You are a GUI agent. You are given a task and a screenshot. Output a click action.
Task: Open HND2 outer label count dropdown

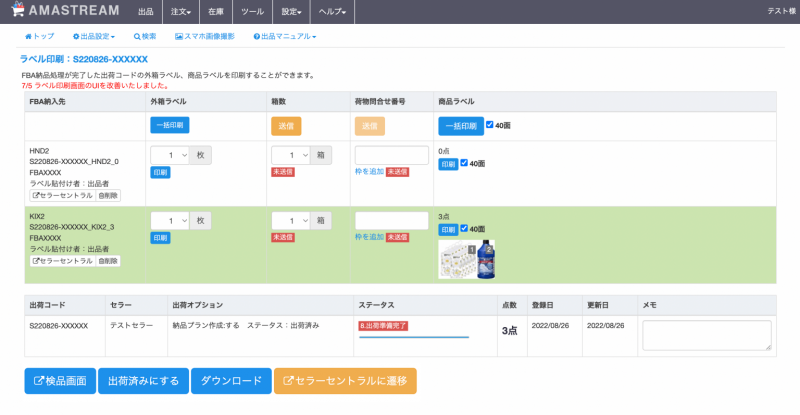click(170, 155)
